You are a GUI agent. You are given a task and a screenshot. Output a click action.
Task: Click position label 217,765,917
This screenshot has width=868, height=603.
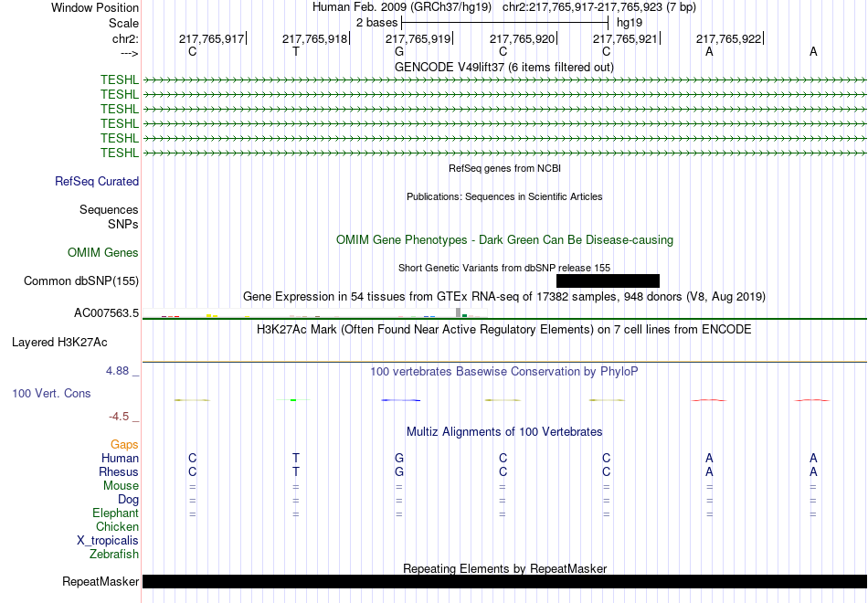point(211,38)
